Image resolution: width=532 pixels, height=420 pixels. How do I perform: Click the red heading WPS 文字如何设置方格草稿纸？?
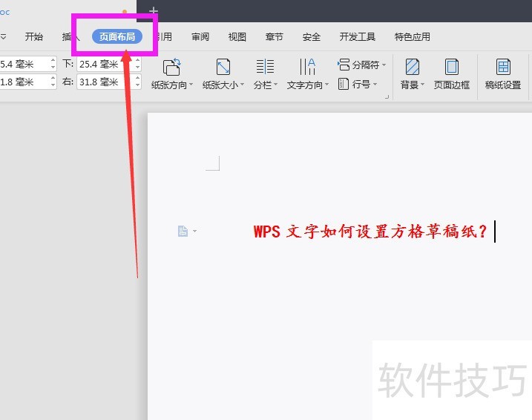tap(370, 232)
